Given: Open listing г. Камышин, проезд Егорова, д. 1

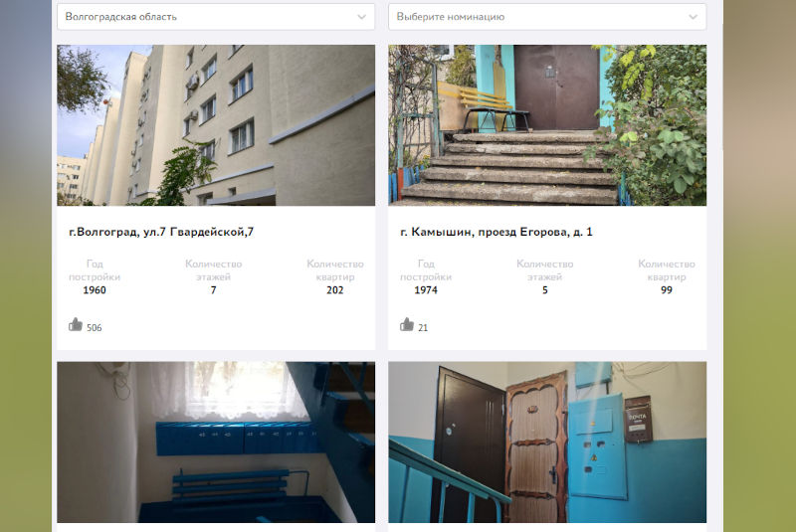Looking at the screenshot, I should (x=497, y=232).
